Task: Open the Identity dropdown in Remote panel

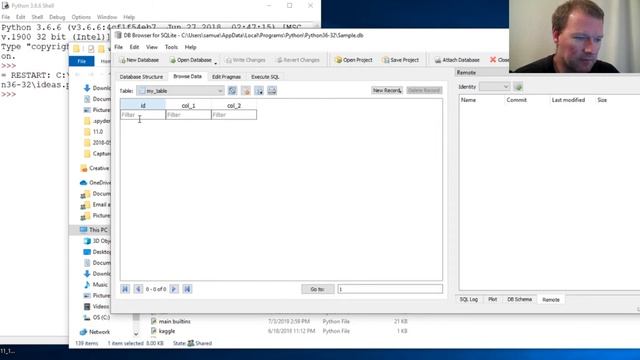Action: [494, 87]
